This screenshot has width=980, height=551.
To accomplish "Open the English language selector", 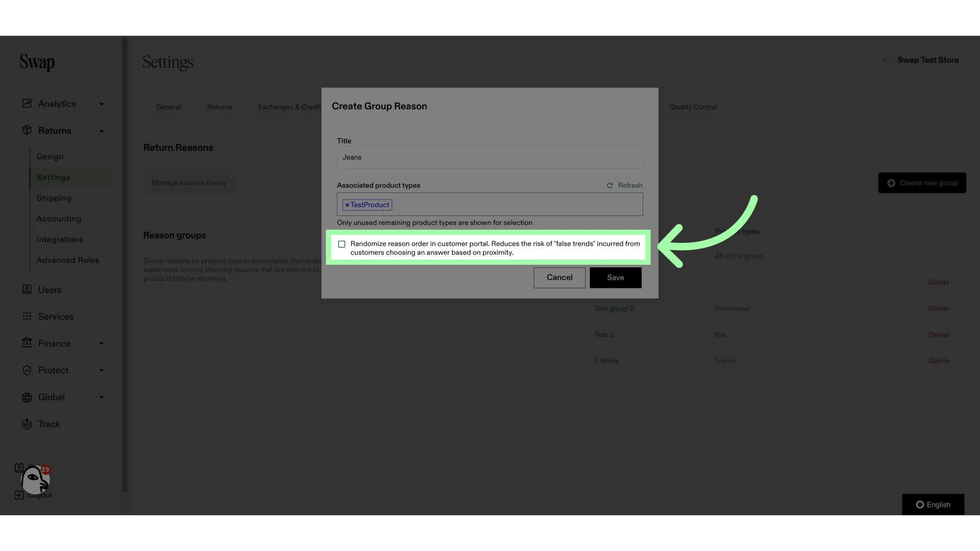I will tap(933, 505).
